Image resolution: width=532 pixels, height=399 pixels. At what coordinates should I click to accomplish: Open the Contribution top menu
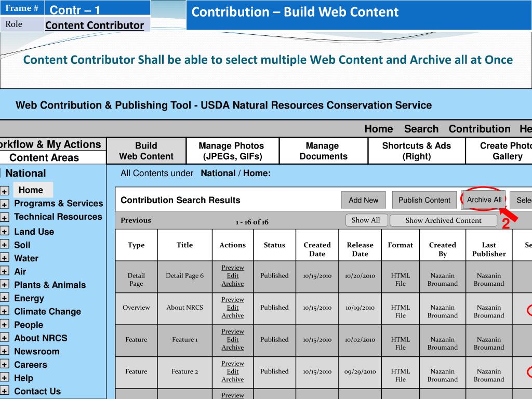[x=480, y=129]
